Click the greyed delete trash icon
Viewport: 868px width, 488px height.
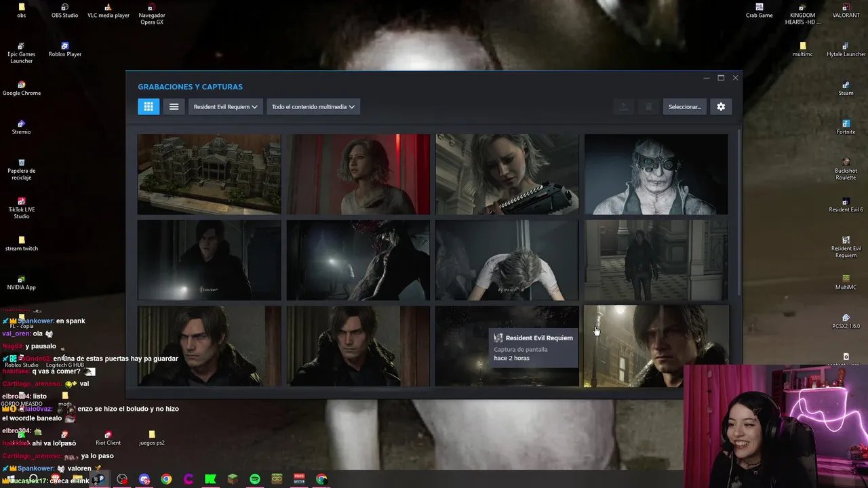[x=648, y=106]
